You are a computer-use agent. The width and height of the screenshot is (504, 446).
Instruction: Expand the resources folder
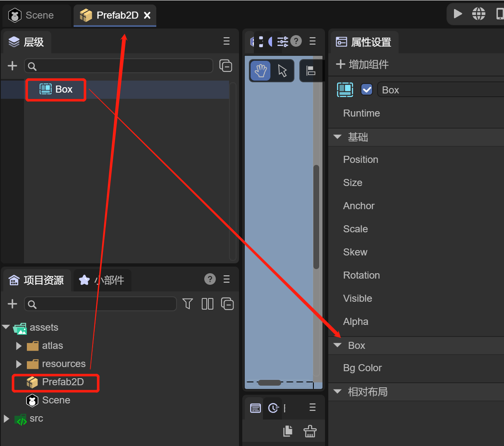(19, 364)
